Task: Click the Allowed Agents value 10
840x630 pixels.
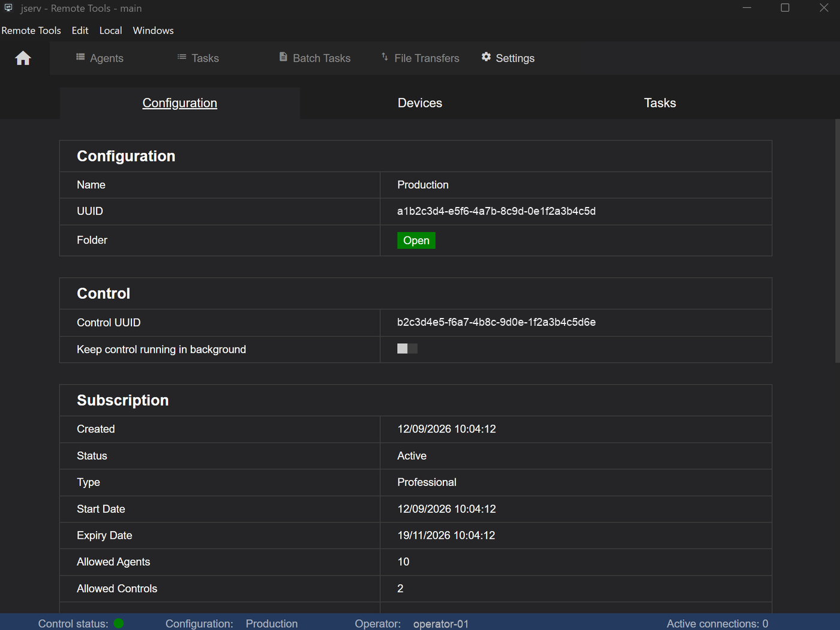Action: pyautogui.click(x=403, y=562)
